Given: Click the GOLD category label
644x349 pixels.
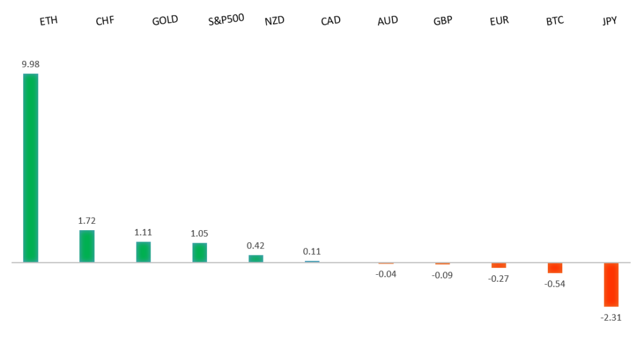Looking at the screenshot, I should pyautogui.click(x=165, y=20).
